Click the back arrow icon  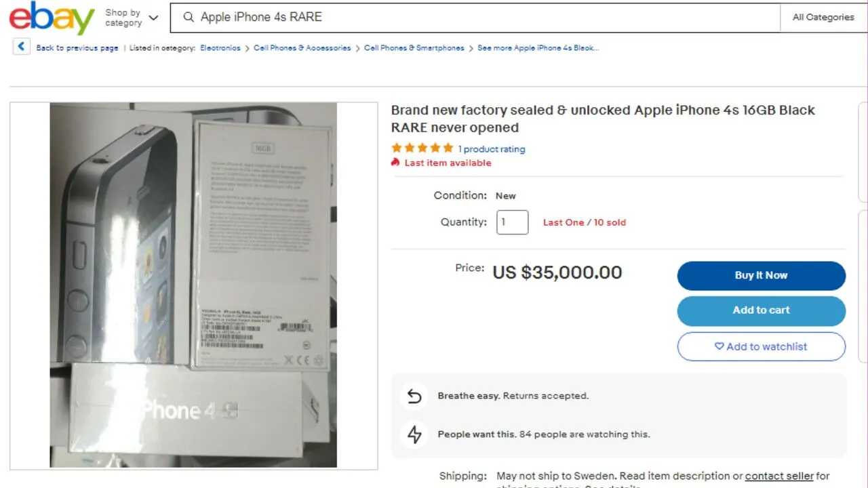[21, 47]
